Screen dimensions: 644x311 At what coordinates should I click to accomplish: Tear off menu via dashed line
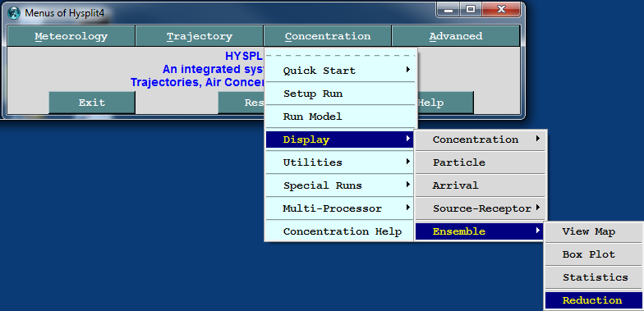341,55
